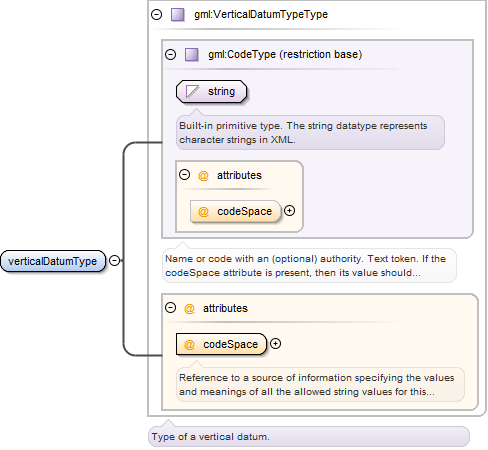The width and height of the screenshot is (488, 450).
Task: Collapse the gml:CodeType restriction base box
Action: (170, 54)
